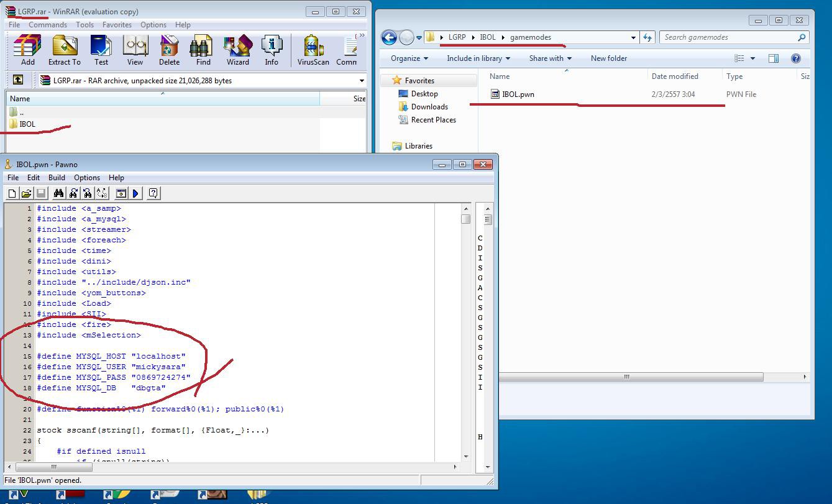Click New folder in Explorer toolbar
Image resolution: width=832 pixels, height=504 pixels.
point(609,58)
